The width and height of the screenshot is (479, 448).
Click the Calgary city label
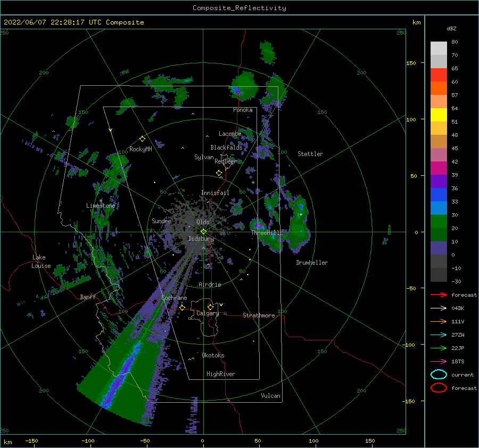pos(208,313)
